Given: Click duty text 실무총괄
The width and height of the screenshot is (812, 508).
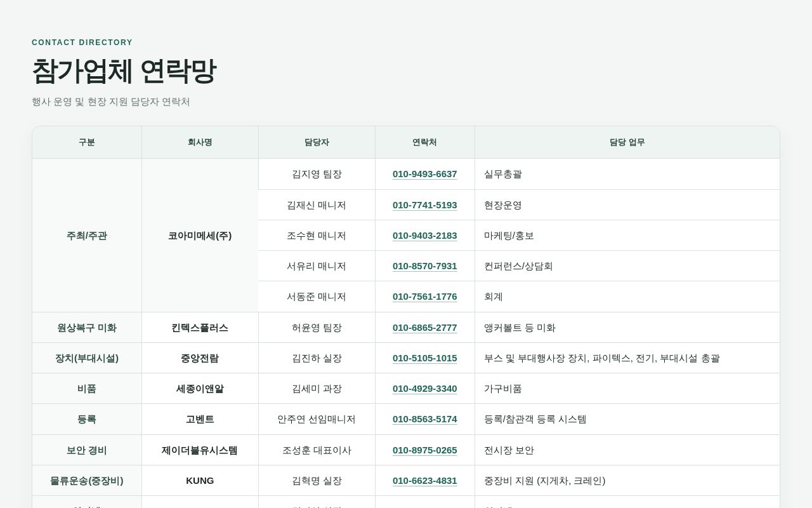Looking at the screenshot, I should tap(503, 174).
